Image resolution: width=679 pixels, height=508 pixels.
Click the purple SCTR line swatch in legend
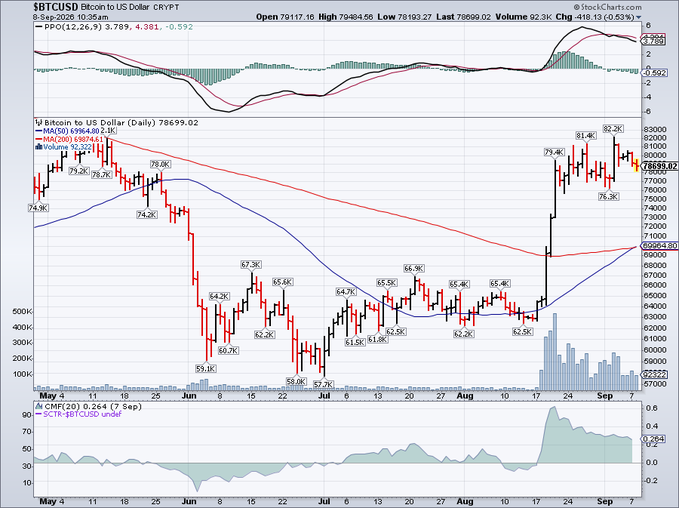click(39, 414)
